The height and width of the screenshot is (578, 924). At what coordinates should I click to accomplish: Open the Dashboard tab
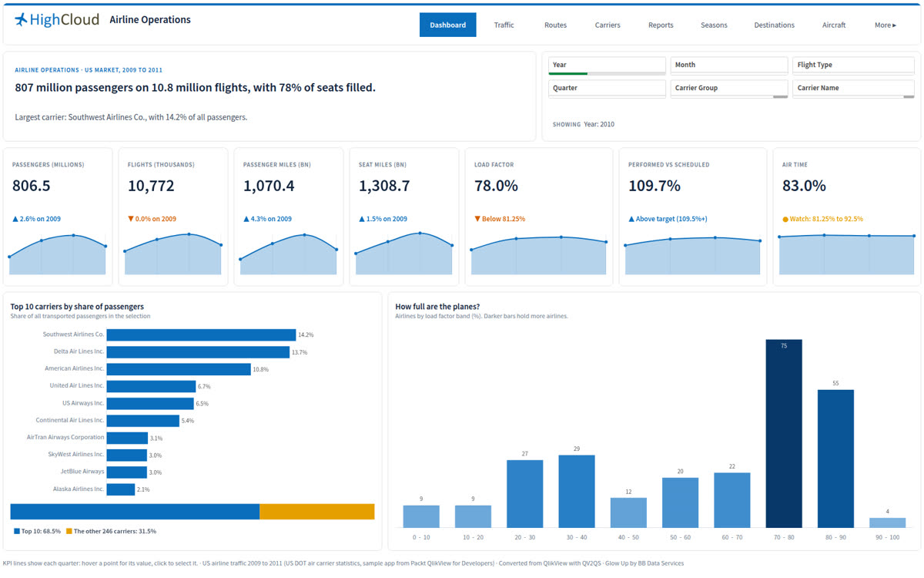coord(447,25)
